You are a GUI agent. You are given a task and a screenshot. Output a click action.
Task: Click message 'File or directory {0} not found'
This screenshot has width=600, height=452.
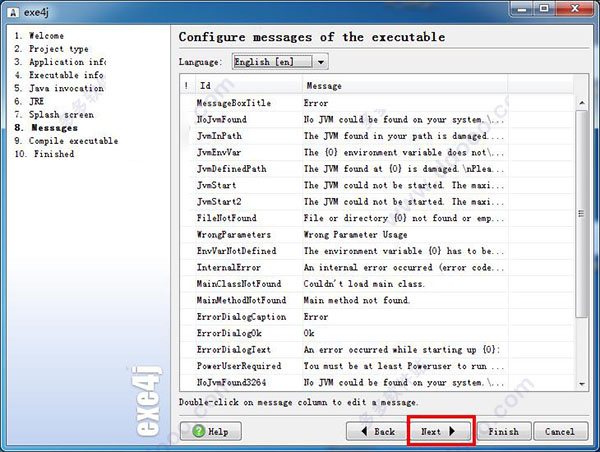pyautogui.click(x=404, y=218)
